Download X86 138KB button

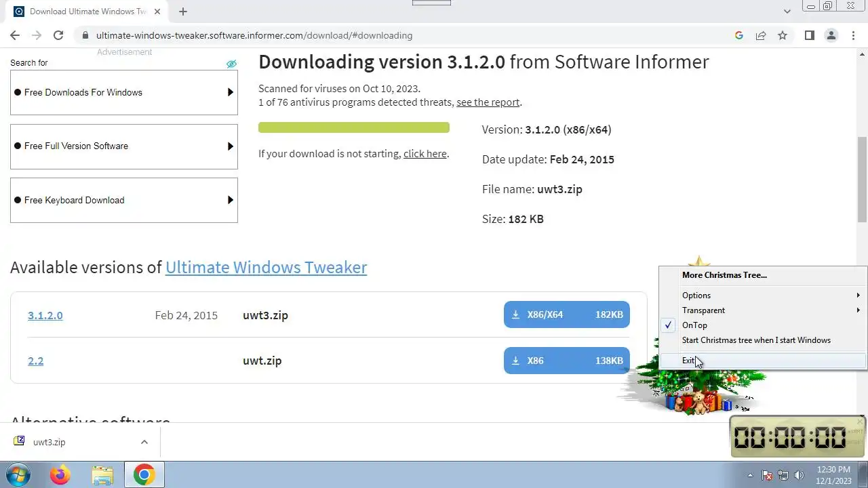(x=566, y=361)
